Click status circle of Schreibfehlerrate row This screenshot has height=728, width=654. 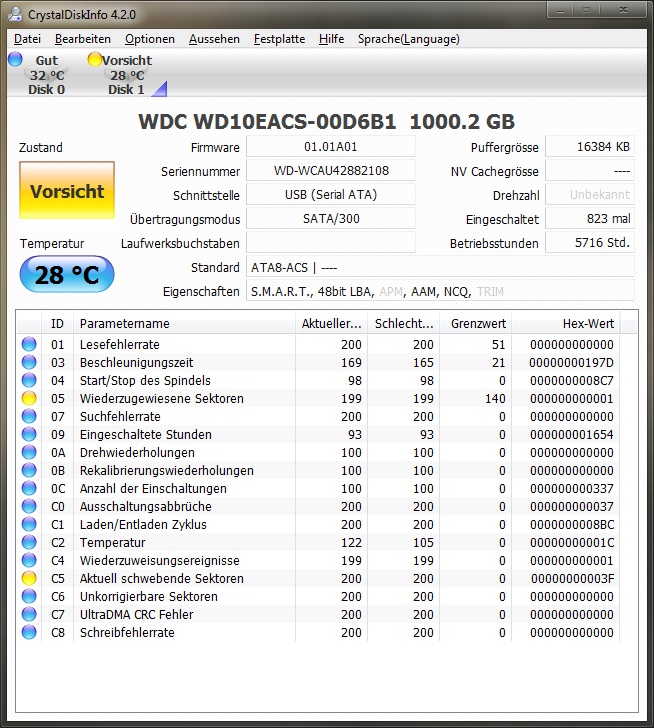coord(29,632)
